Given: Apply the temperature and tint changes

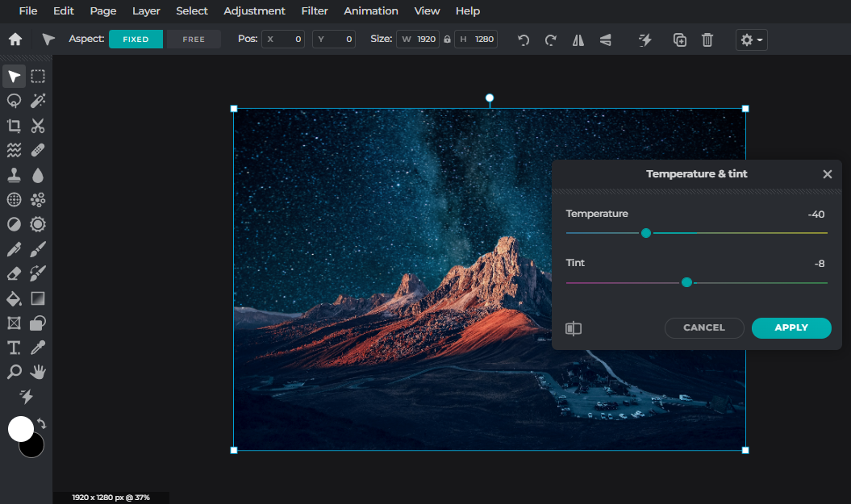Looking at the screenshot, I should point(791,327).
